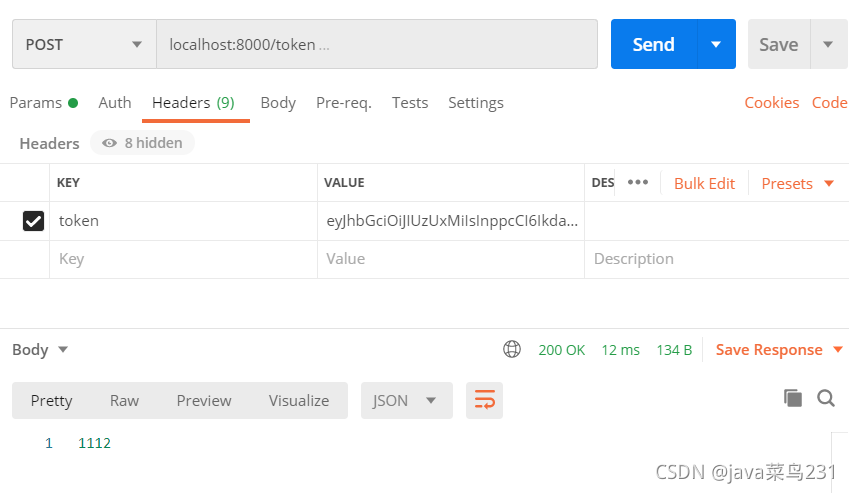Click the token value cell eyJhbGci...
This screenshot has width=849, height=493.
451,221
